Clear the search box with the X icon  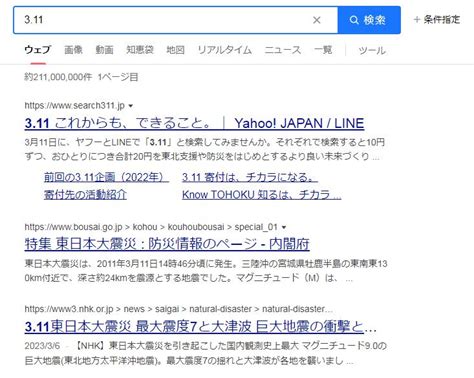317,20
